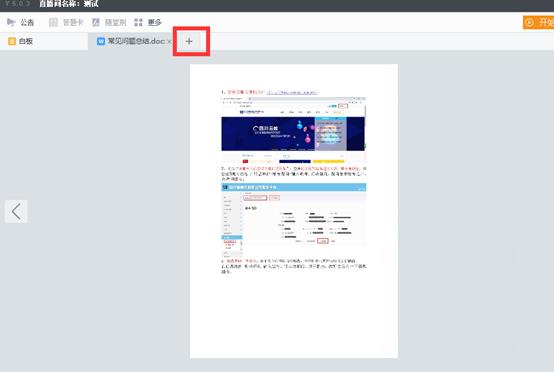Click the blue W icon on doc tab
This screenshot has height=372, width=554.
coord(101,41)
